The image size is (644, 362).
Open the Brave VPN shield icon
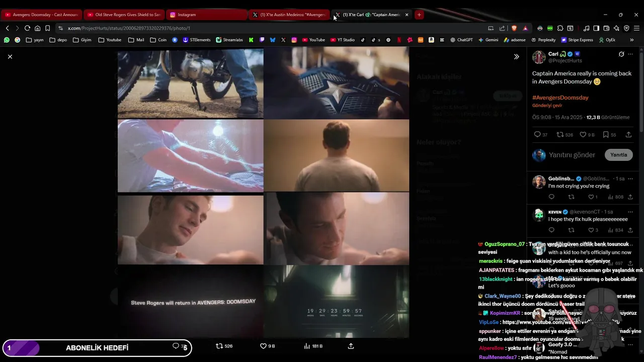point(626,28)
